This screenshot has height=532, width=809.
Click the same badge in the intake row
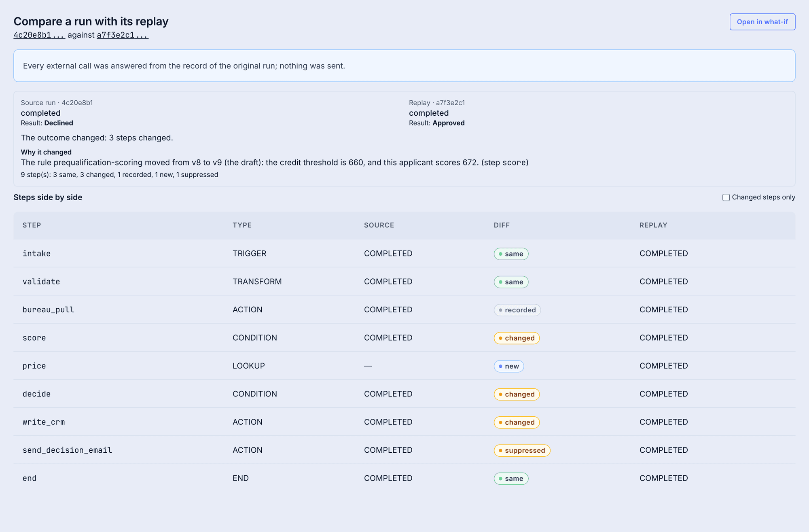coord(511,254)
